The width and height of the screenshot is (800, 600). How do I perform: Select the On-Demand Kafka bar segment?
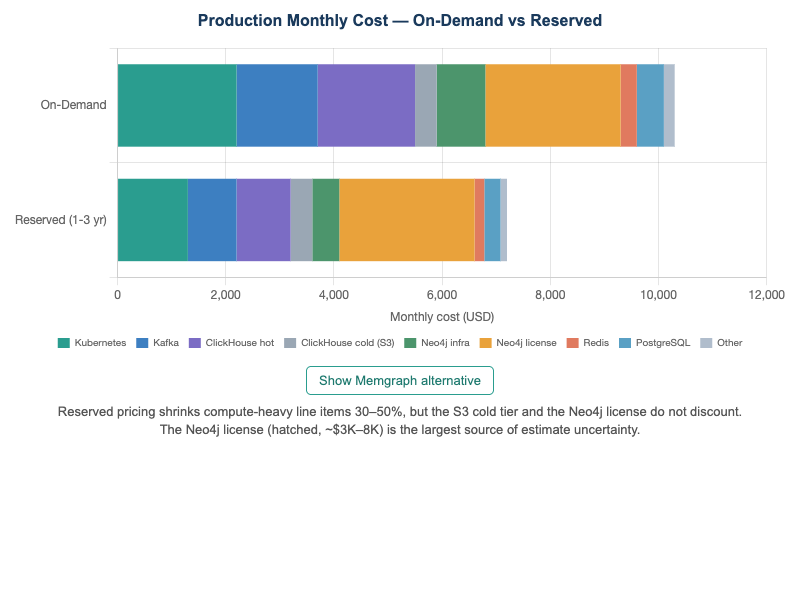coord(277,106)
